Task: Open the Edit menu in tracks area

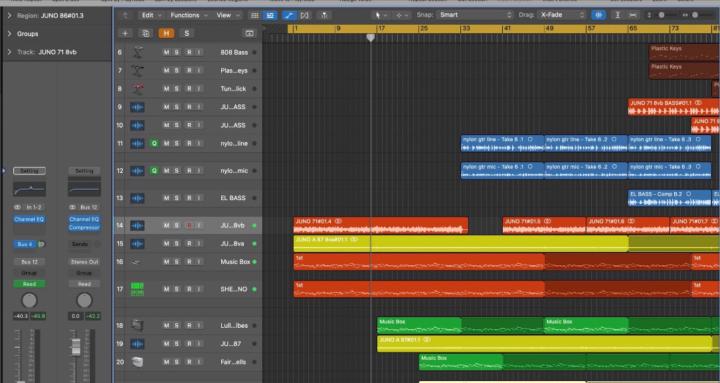Action: [151, 15]
